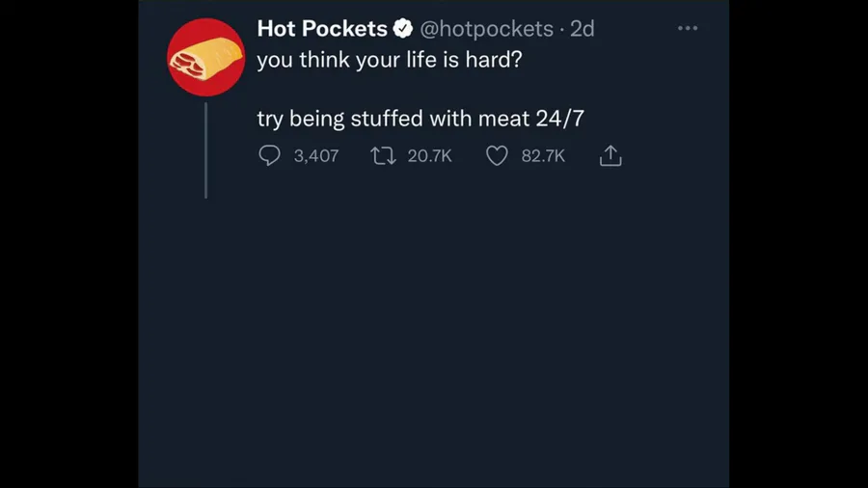The width and height of the screenshot is (868, 488).
Task: Click the line 'try being stuffed with meat'
Action: [395, 119]
